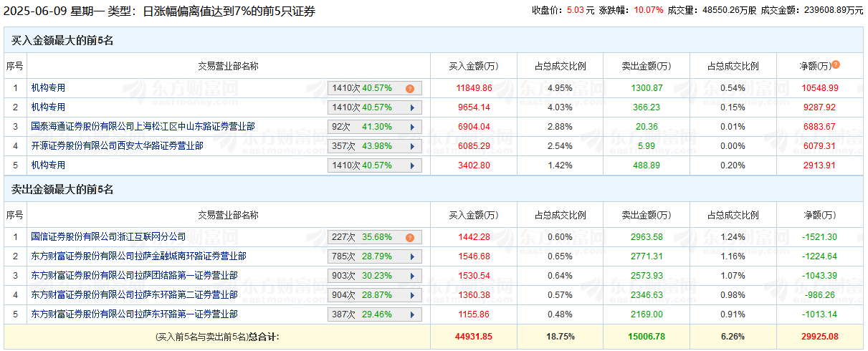
Task: Expand arrow in 机构专用 row with 3402.80 buy amount
Action: [x=411, y=165]
